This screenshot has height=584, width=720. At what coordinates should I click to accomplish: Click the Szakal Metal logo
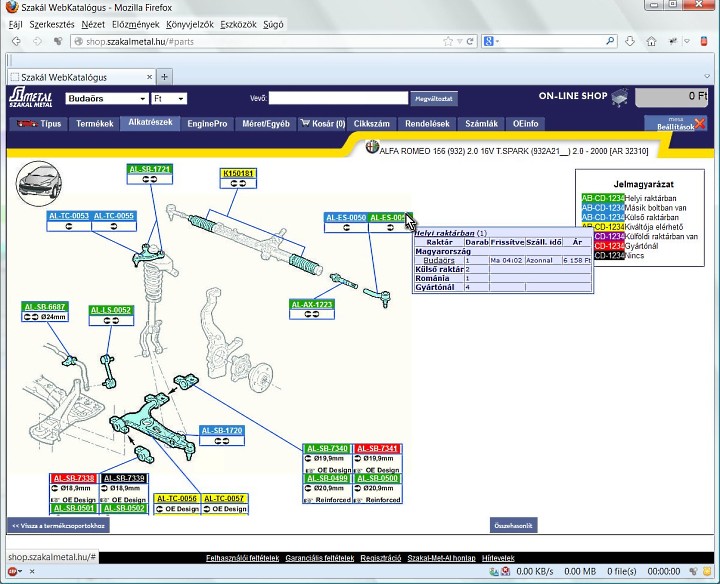[31, 97]
